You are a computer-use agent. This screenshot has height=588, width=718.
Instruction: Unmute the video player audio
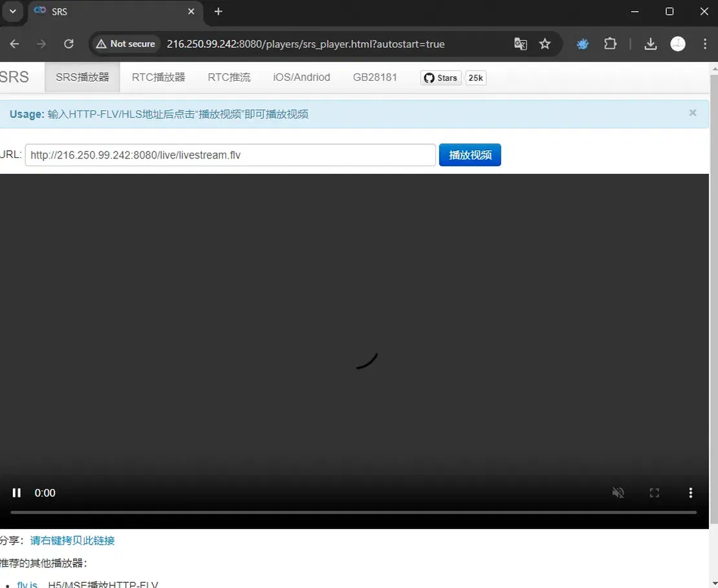click(618, 493)
